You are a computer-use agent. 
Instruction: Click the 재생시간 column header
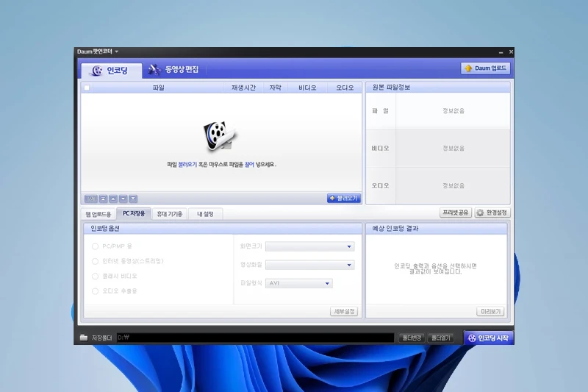[x=243, y=88]
